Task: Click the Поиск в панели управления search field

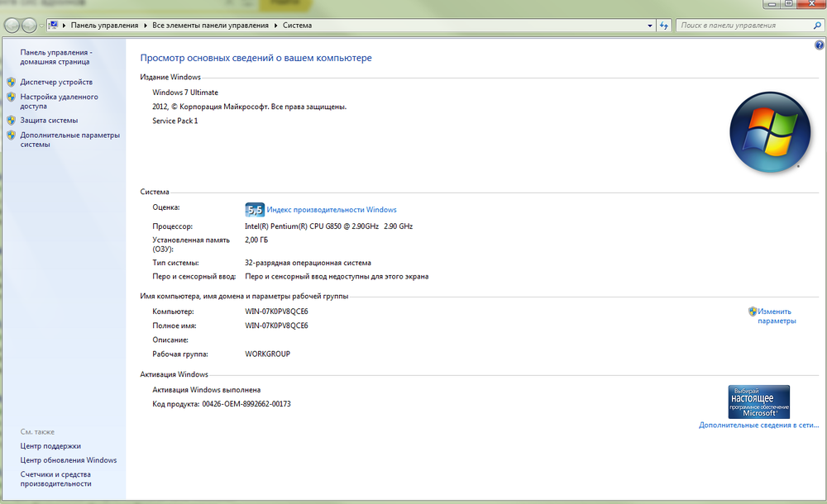Action: (740, 26)
